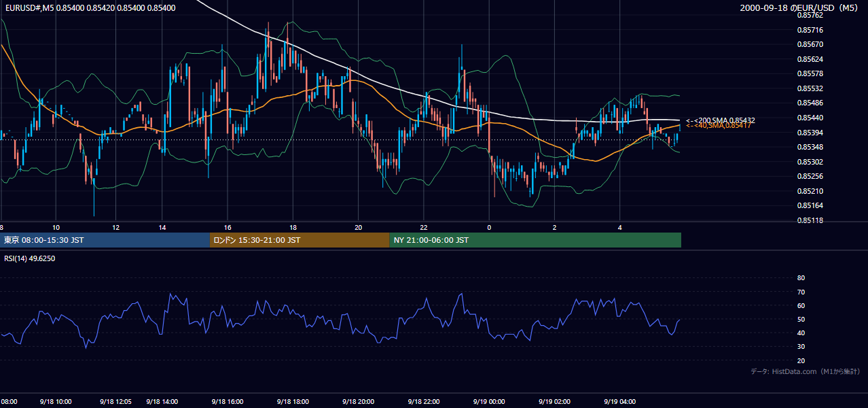Click price axis label 0.85394

[810, 133]
